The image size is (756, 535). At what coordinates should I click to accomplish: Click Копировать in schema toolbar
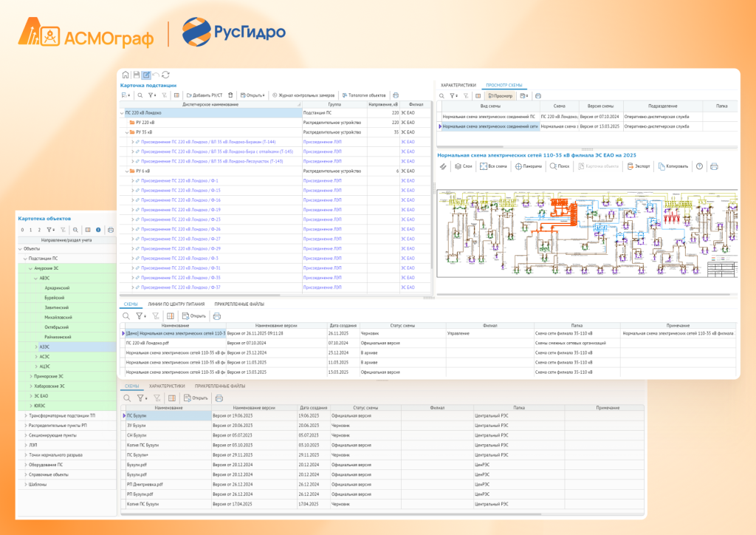[673, 166]
